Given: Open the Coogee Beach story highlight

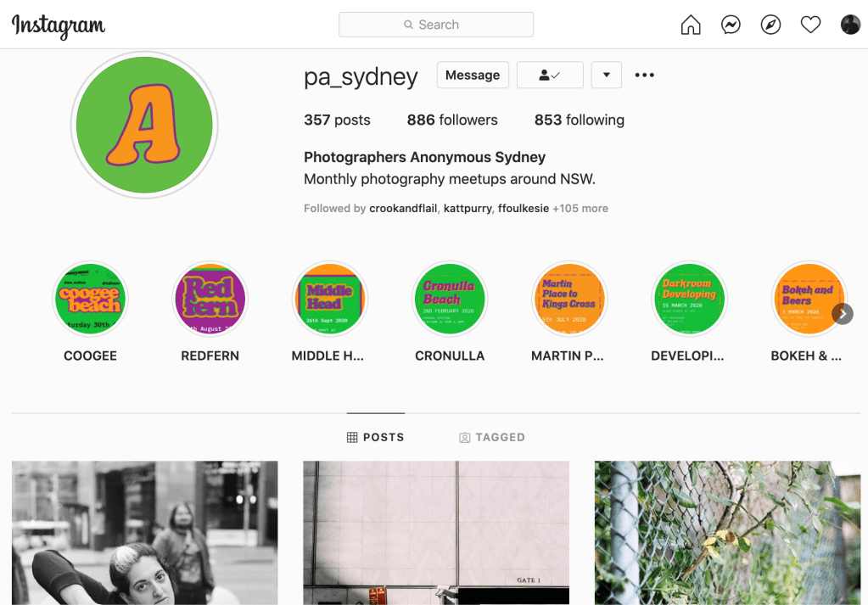Looking at the screenshot, I should click(90, 299).
